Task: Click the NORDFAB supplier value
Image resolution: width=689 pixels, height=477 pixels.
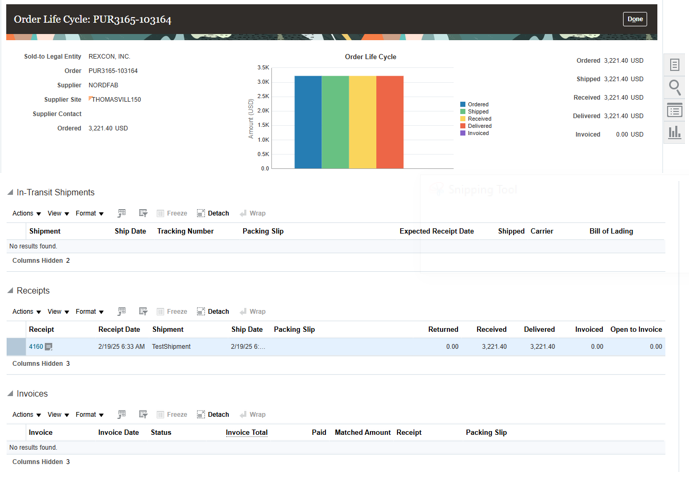Action: [103, 85]
